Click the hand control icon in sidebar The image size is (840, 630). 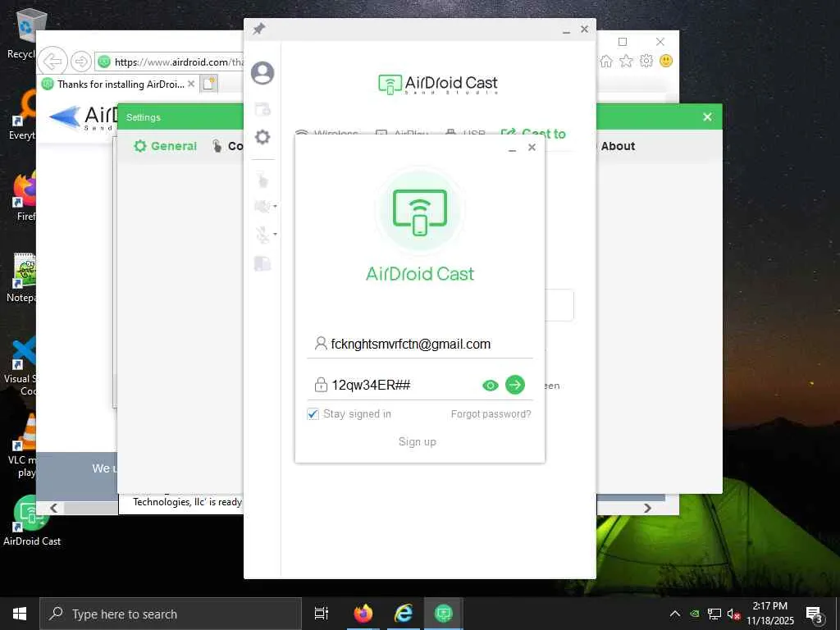click(x=262, y=180)
